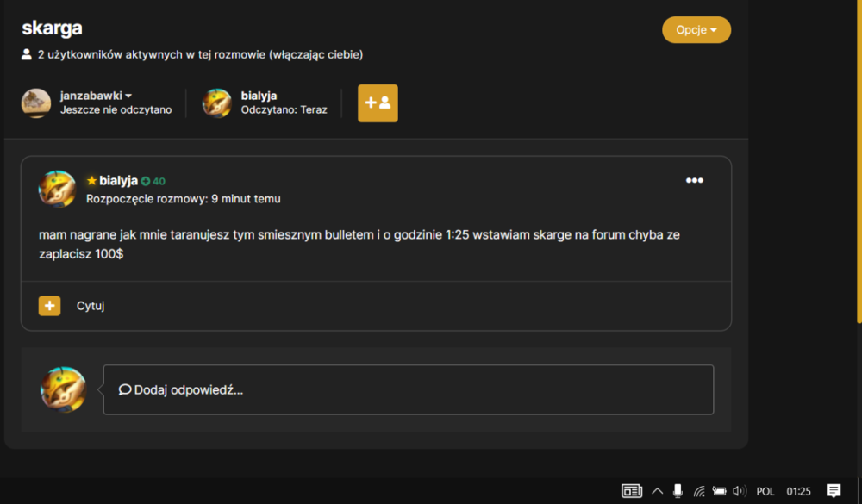Click the add participant icon button
This screenshot has width=862, height=504.
[x=378, y=103]
